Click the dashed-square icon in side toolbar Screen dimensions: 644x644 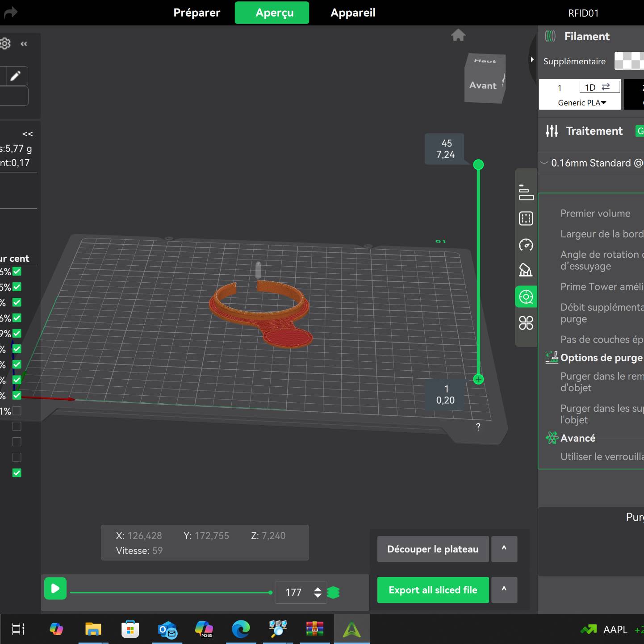point(526,218)
